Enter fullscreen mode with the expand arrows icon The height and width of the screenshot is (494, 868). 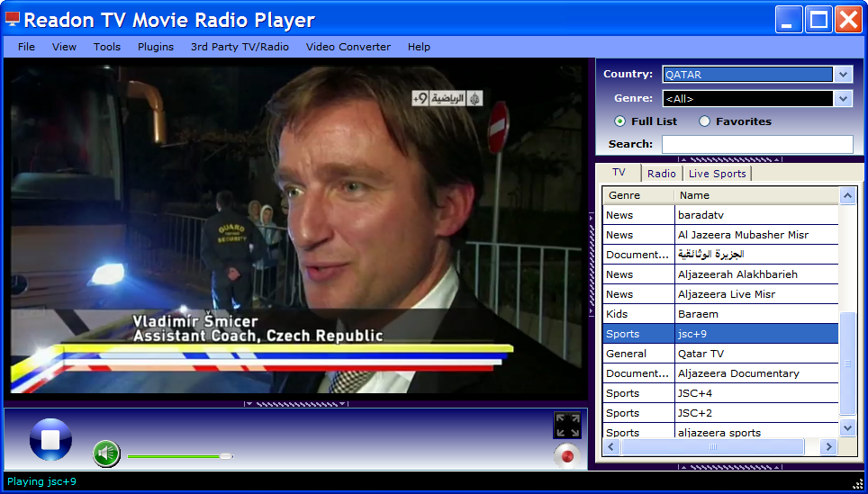coord(567,425)
